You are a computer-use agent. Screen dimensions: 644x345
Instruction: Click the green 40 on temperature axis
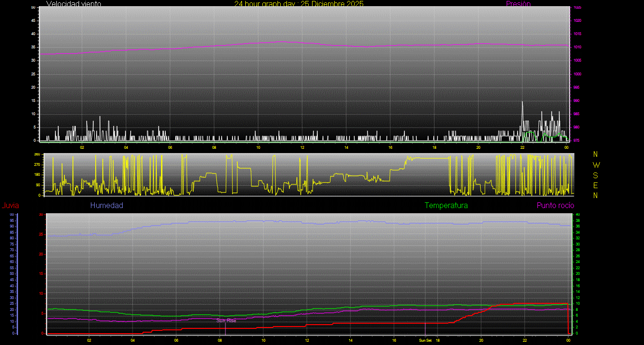pyautogui.click(x=578, y=215)
